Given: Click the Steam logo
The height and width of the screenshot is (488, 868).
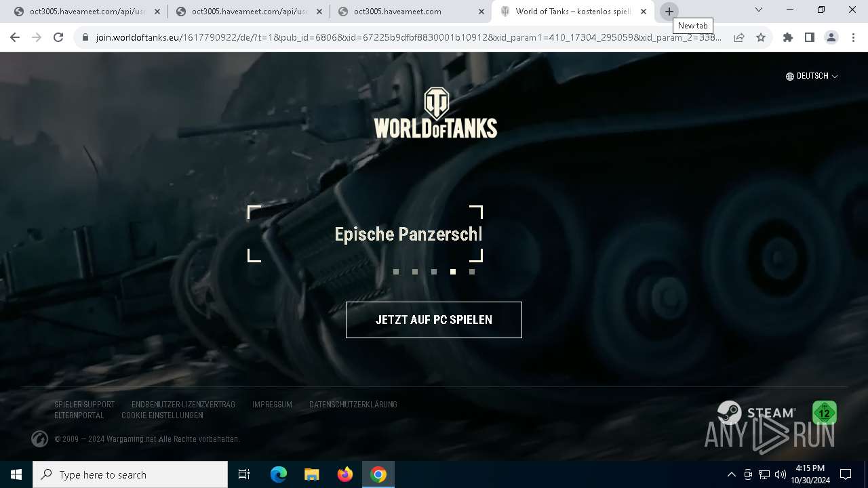Looking at the screenshot, I should [x=757, y=413].
